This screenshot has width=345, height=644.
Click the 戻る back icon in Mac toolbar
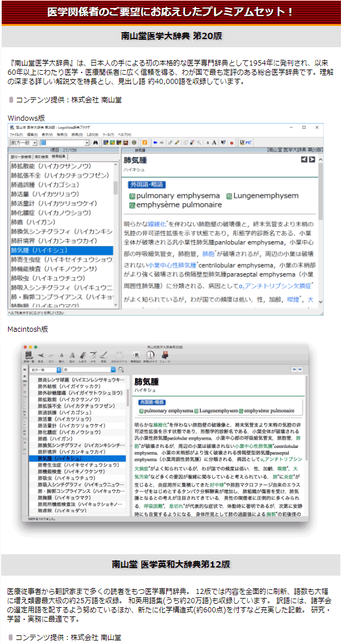click(x=41, y=356)
